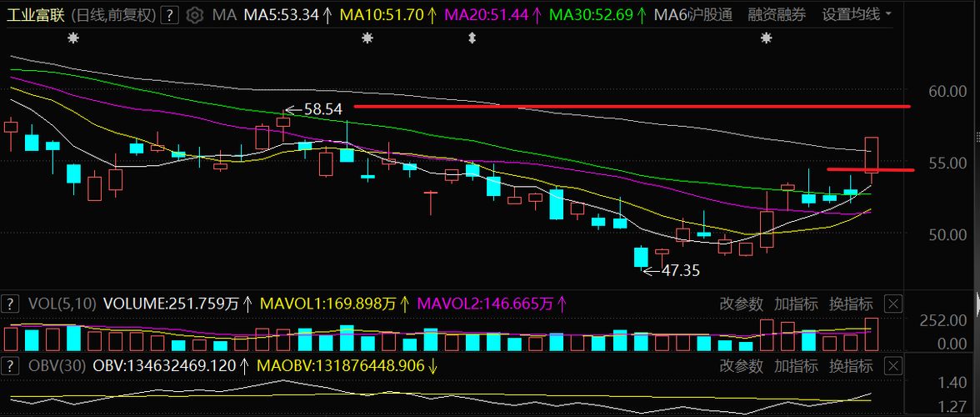
Task: Click 改参数 in the OBV panel
Action: click(742, 366)
